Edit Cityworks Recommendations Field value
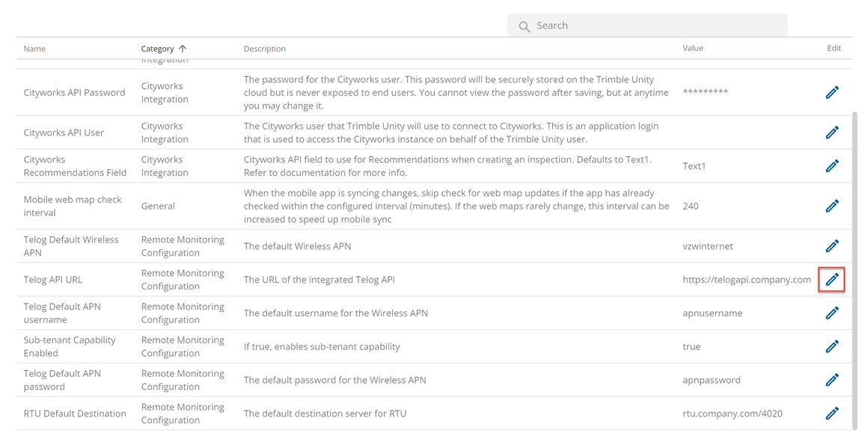This screenshot has width=868, height=445. coord(832,166)
